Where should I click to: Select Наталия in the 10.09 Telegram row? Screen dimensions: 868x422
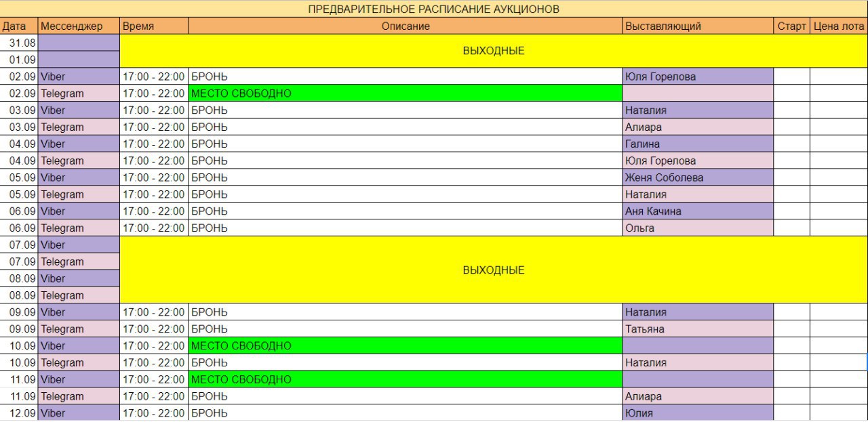coord(698,362)
